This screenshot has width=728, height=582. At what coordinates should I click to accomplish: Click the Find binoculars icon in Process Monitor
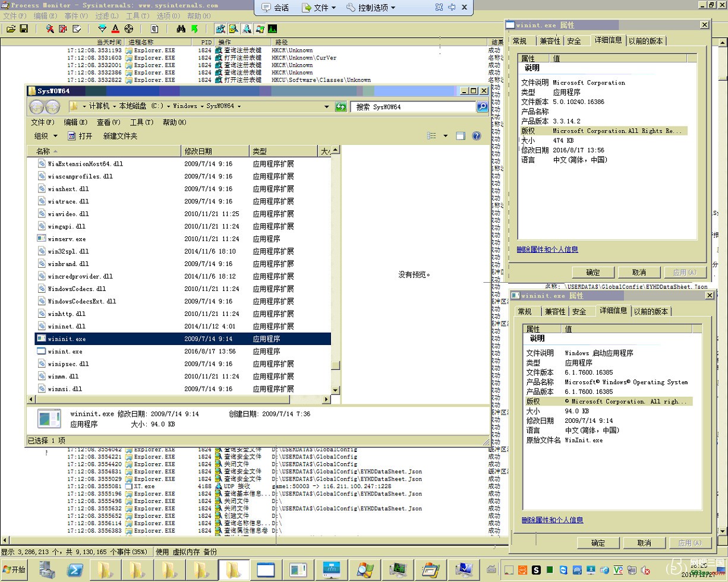[x=181, y=29]
